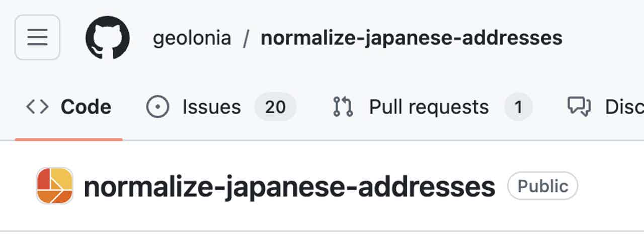Click the Discussions speech-bubble icon

(579, 106)
